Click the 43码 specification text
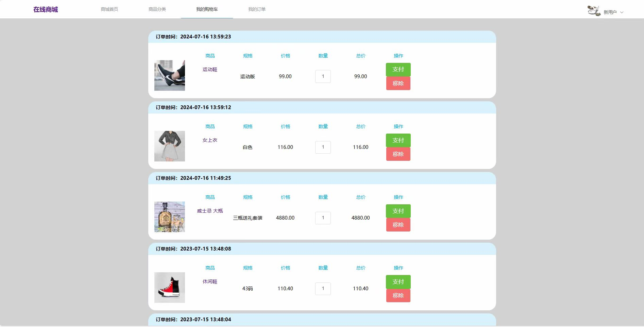 click(248, 289)
